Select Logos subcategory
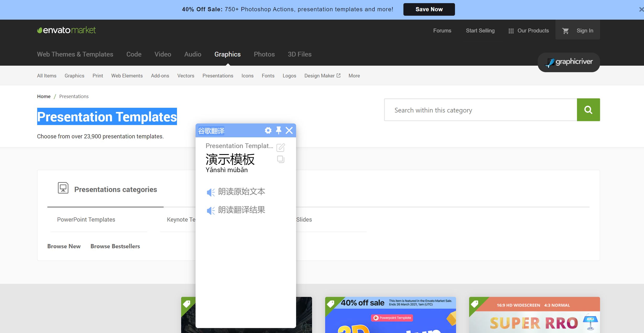Image resolution: width=644 pixels, height=333 pixels. pos(289,76)
